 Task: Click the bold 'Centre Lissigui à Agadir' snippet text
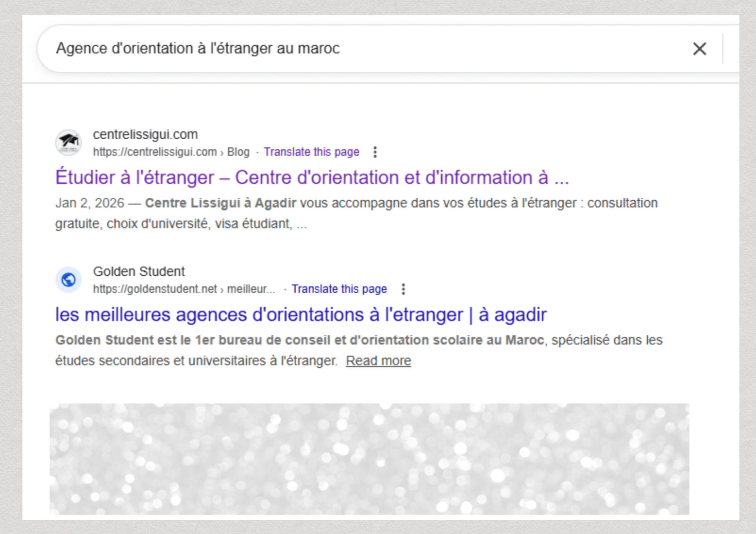(x=220, y=203)
